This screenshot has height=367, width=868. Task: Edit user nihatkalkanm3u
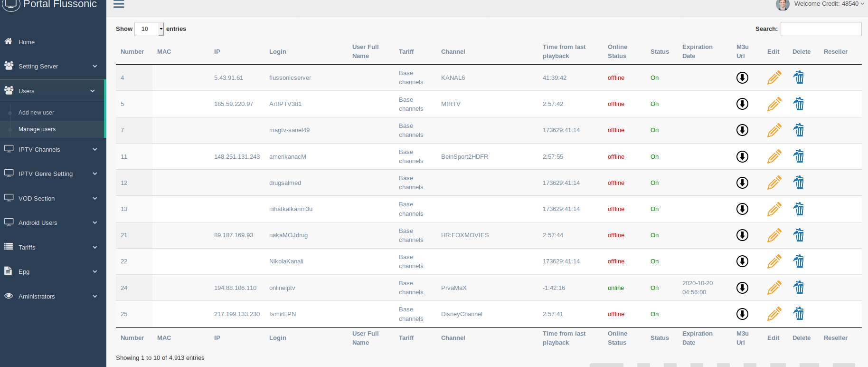pyautogui.click(x=774, y=209)
